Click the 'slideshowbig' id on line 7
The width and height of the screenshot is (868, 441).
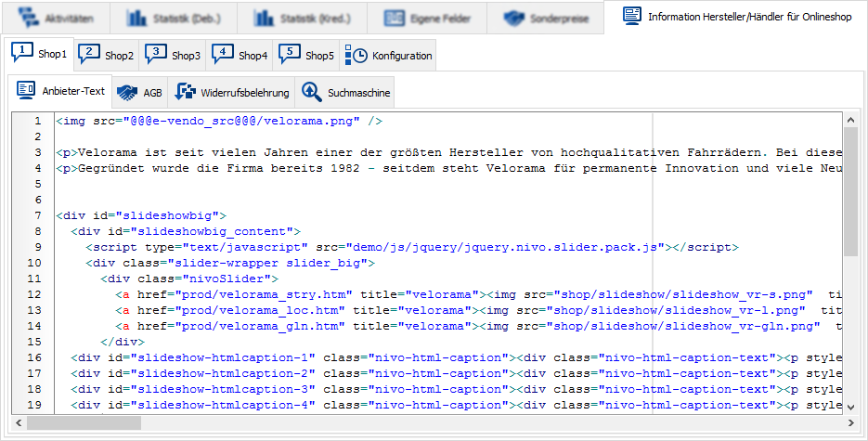pos(168,215)
